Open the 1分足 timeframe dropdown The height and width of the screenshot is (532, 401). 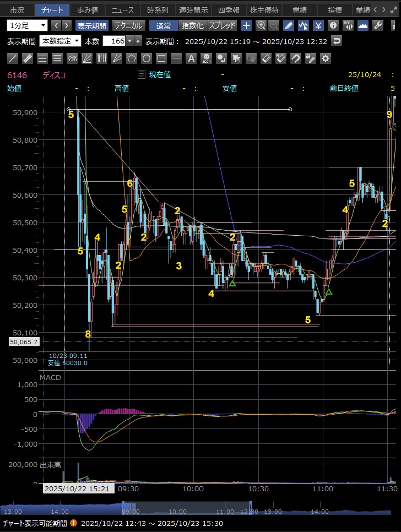28,25
